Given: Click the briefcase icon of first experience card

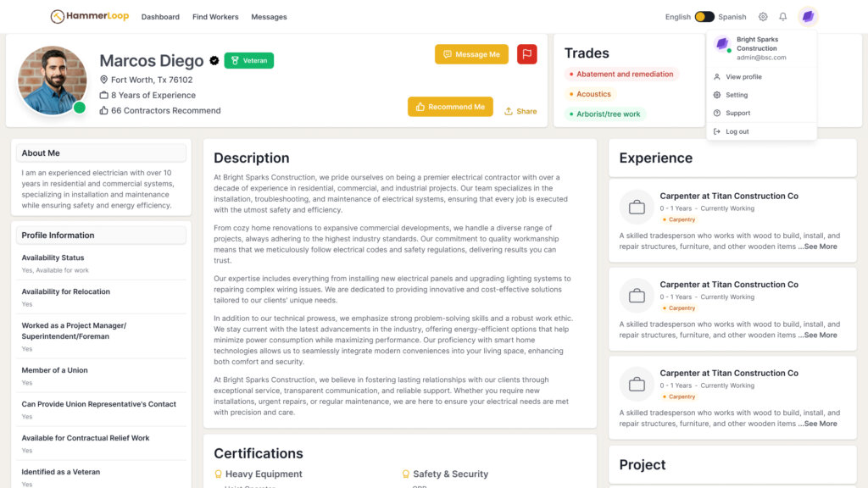Looking at the screenshot, I should [637, 208].
